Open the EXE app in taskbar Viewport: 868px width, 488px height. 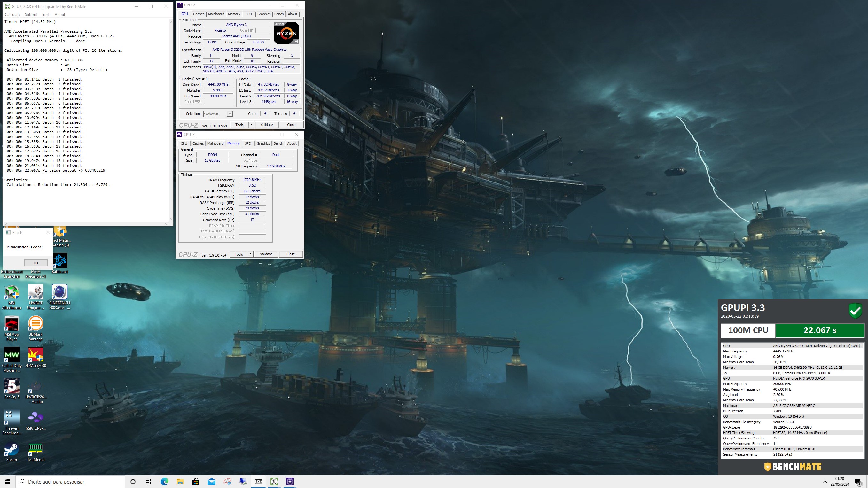[258, 482]
